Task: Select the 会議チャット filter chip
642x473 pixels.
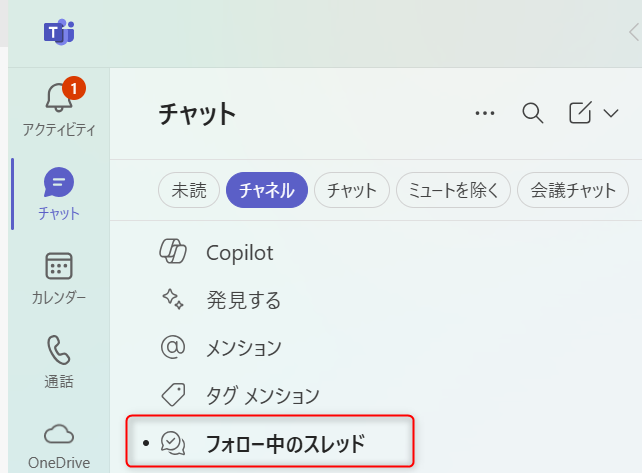Action: tap(573, 190)
